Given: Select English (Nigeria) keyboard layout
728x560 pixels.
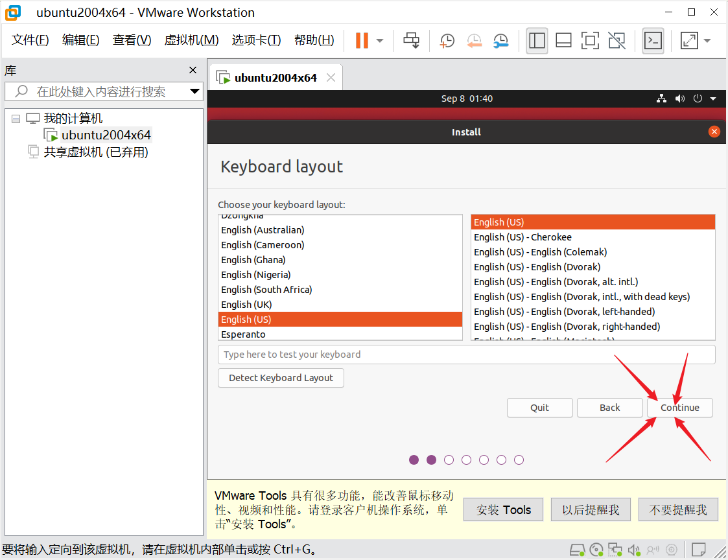Looking at the screenshot, I should click(340, 274).
